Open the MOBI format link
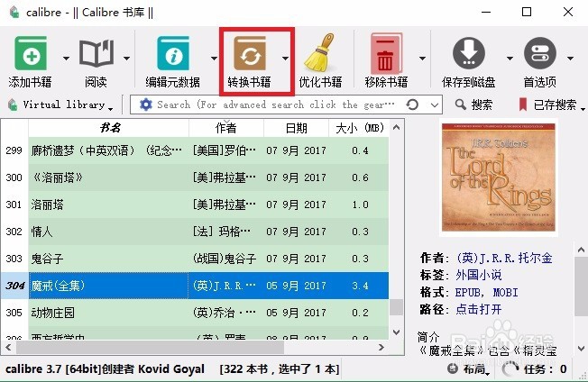 (x=505, y=293)
